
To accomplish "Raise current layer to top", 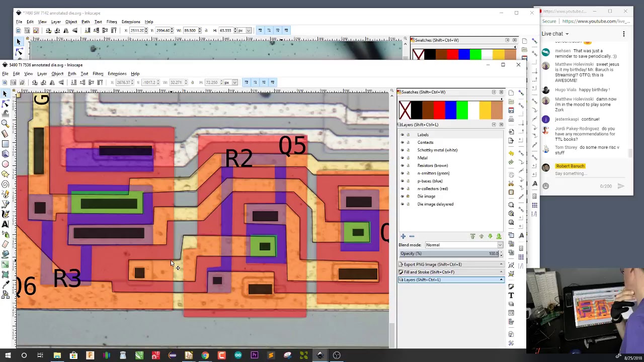I will coord(472,236).
